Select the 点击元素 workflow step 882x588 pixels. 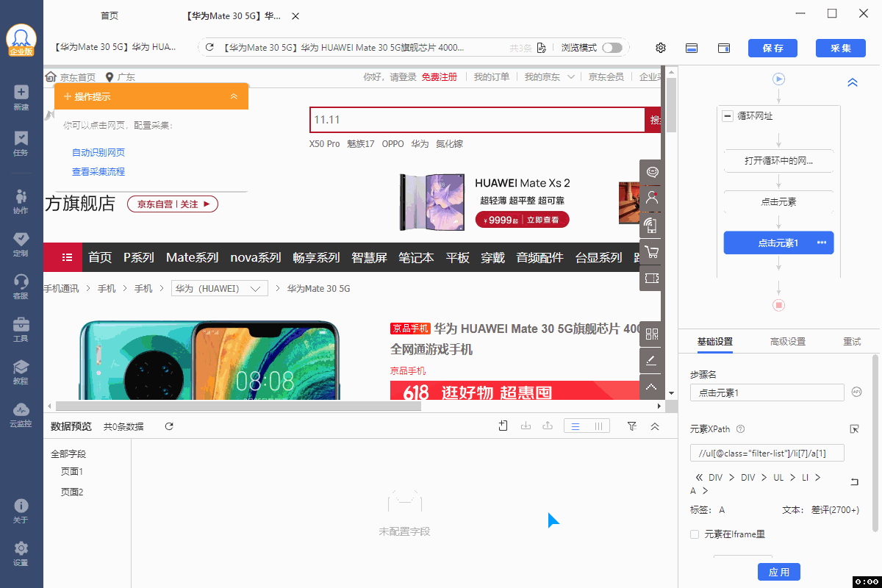[x=779, y=201]
